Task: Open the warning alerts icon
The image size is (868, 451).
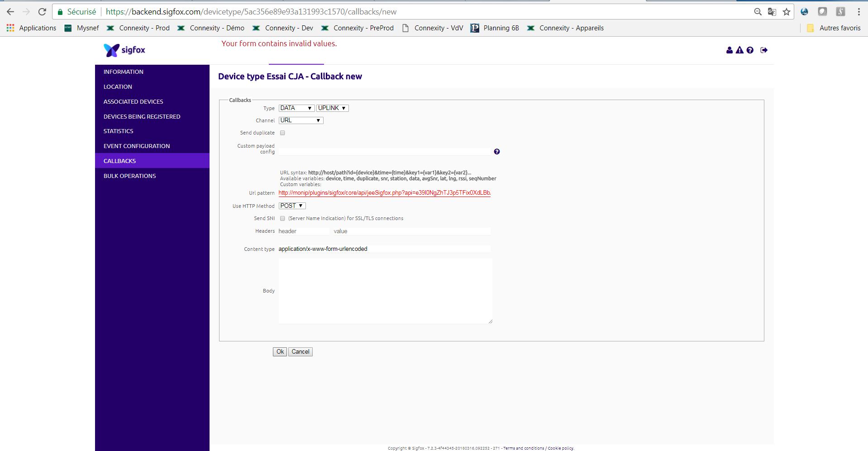Action: coord(739,50)
